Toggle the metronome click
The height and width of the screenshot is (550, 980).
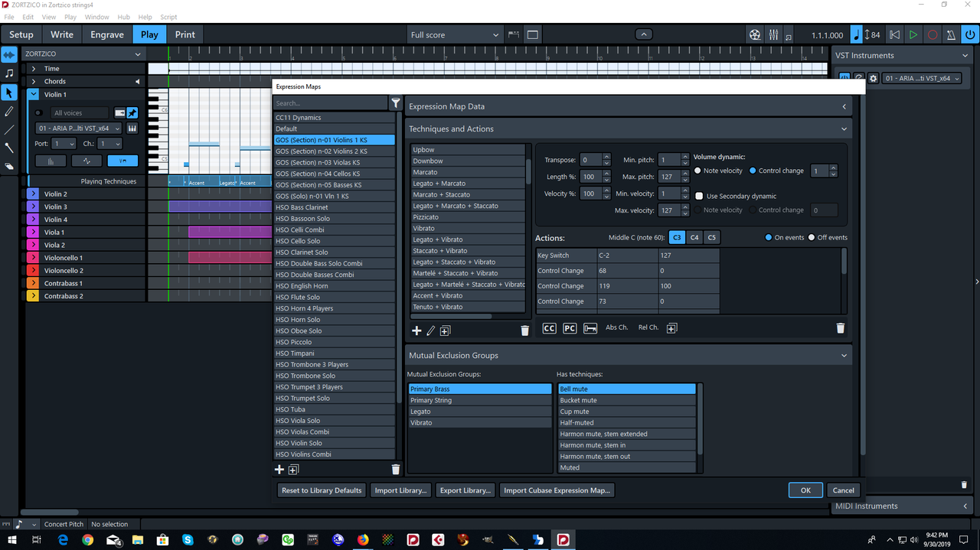coord(950,34)
